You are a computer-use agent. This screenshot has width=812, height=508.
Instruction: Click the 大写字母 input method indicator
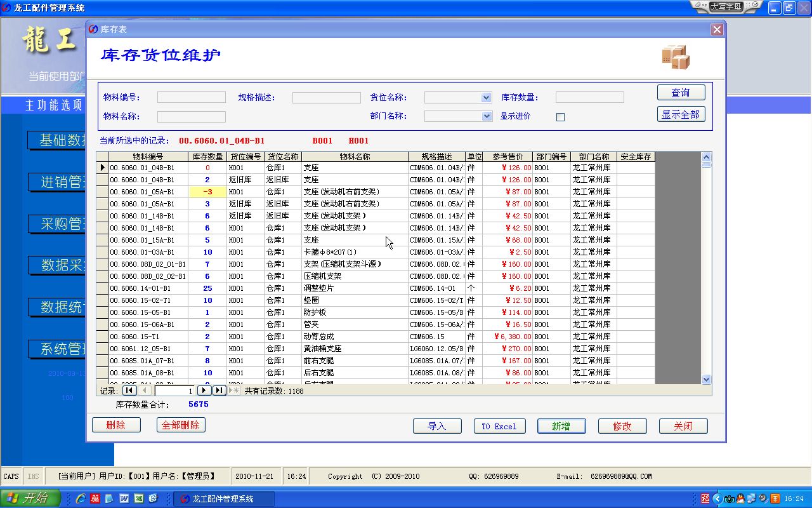click(725, 6)
